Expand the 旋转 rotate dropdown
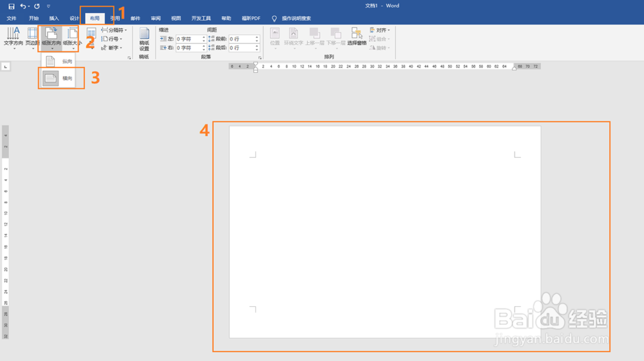The height and width of the screenshot is (361, 644). (380, 48)
